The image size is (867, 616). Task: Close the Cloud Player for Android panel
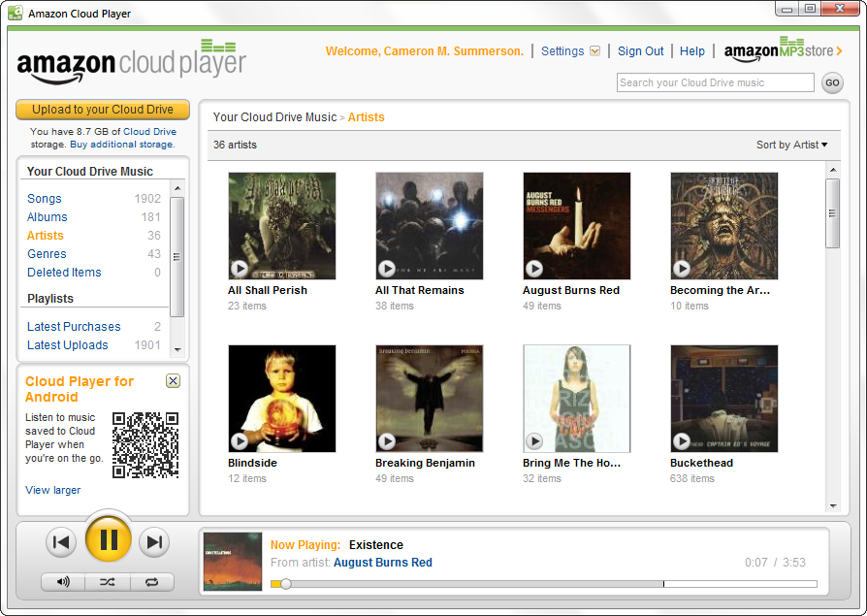coord(173,380)
